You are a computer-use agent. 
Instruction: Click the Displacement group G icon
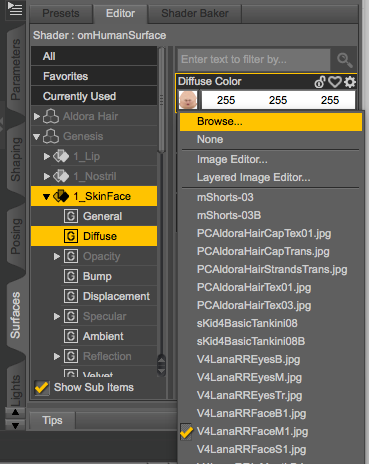[x=71, y=296]
